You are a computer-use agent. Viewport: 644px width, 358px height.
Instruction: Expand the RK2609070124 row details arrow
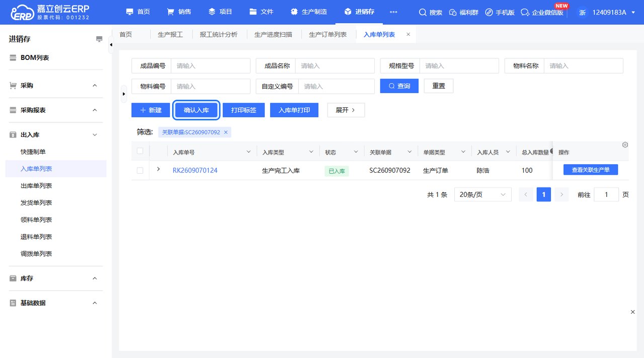point(158,170)
